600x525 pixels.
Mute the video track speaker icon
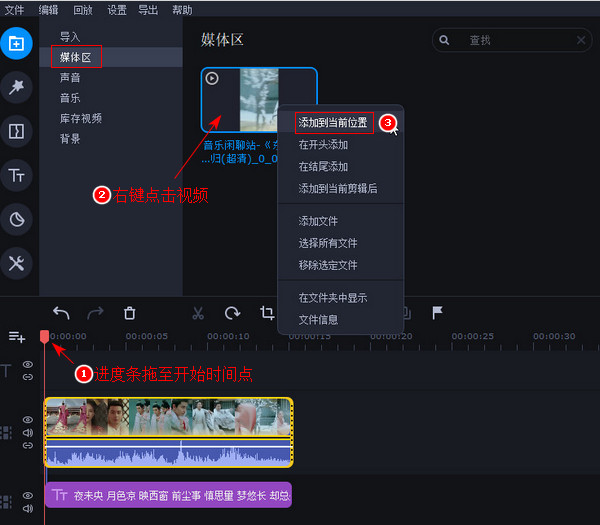[x=28, y=433]
